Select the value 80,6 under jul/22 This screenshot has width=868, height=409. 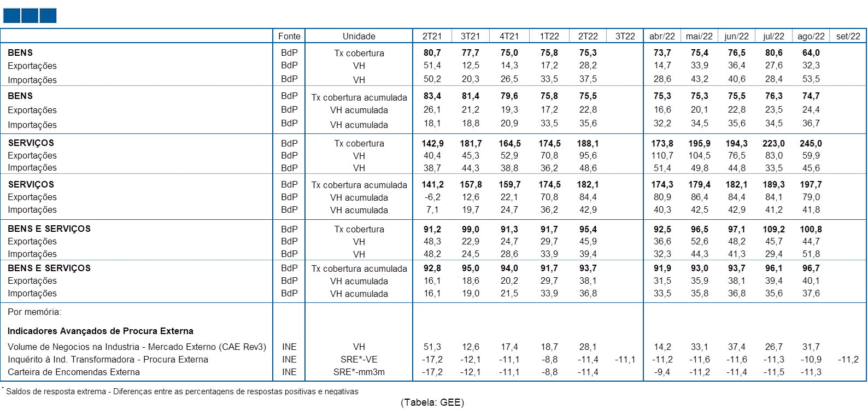click(x=773, y=52)
